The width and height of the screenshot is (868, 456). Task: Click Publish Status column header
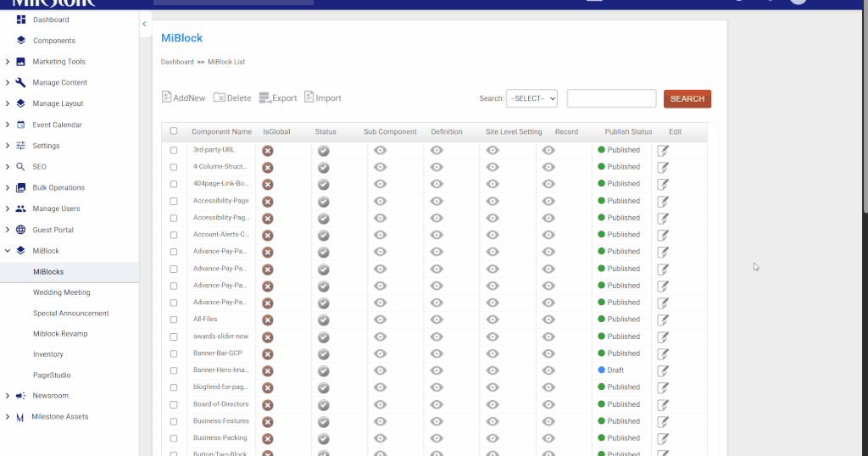point(628,131)
